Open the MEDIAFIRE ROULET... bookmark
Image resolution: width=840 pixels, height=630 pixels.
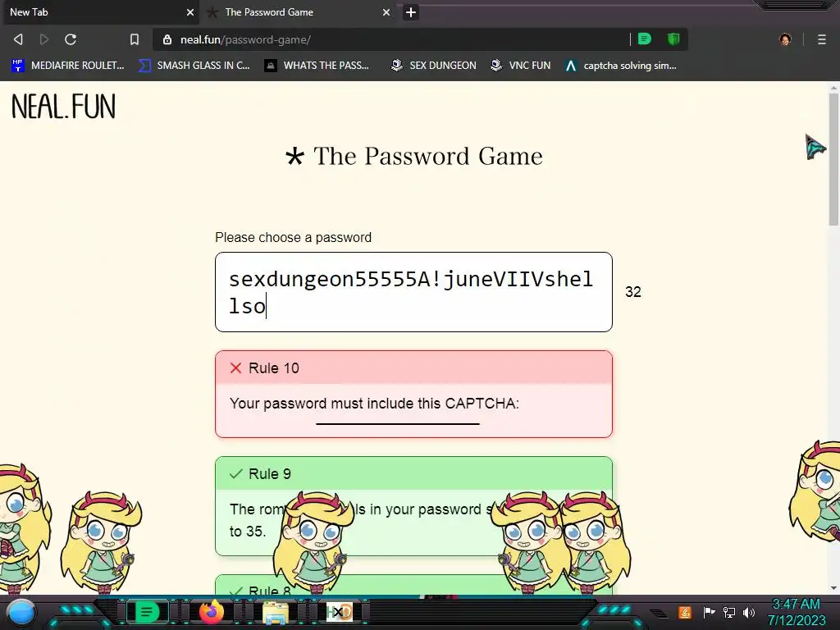[68, 66]
